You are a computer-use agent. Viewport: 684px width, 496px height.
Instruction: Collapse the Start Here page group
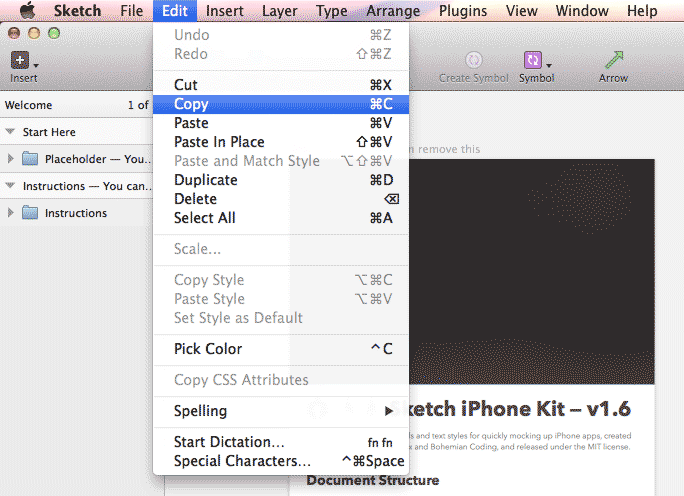point(10,132)
